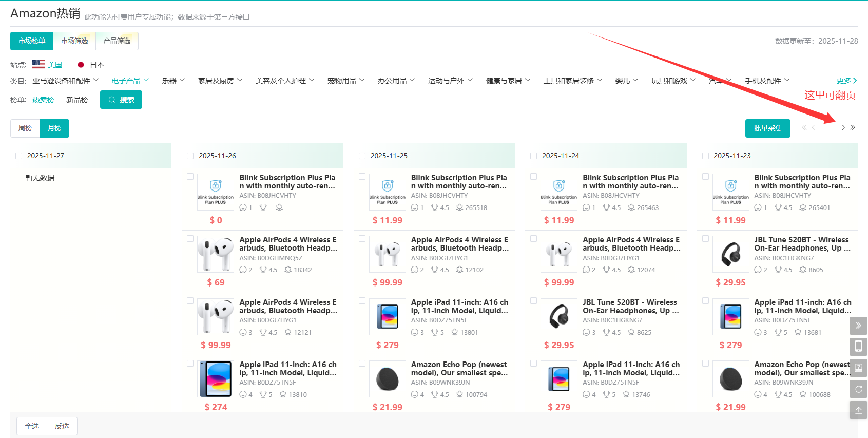This screenshot has width=868, height=438.
Task: Tick the 2025-11-26 column checkbox
Action: [190, 156]
